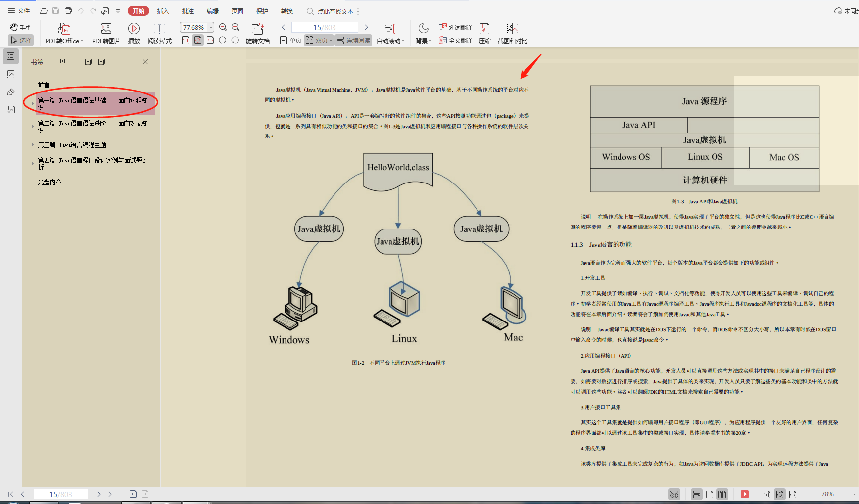This screenshot has height=504, width=859.
Task: Open PDF转Office conversion tool
Action: click(64, 34)
